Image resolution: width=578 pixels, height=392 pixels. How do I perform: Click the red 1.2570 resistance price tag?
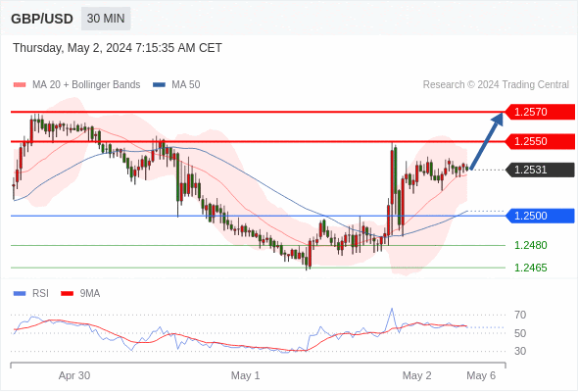539,112
